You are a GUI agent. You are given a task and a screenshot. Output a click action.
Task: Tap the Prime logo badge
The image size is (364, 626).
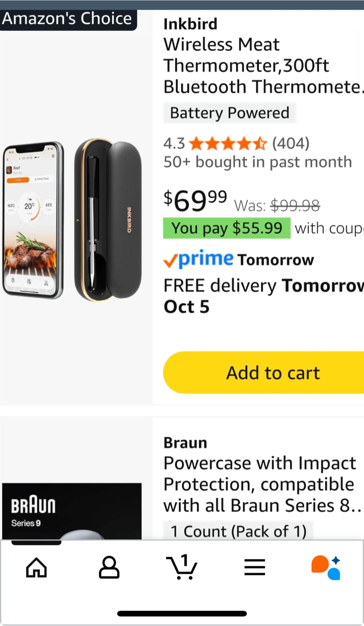click(198, 260)
